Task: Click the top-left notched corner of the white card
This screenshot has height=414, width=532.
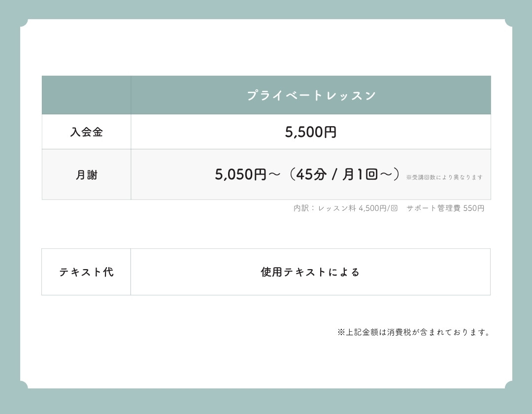Action: [24, 23]
